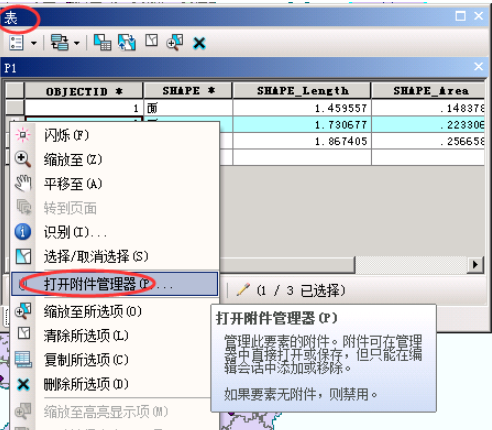Image resolution: width=492 pixels, height=430 pixels.
Task: Click the Related Tables icon
Action: pos(59,43)
